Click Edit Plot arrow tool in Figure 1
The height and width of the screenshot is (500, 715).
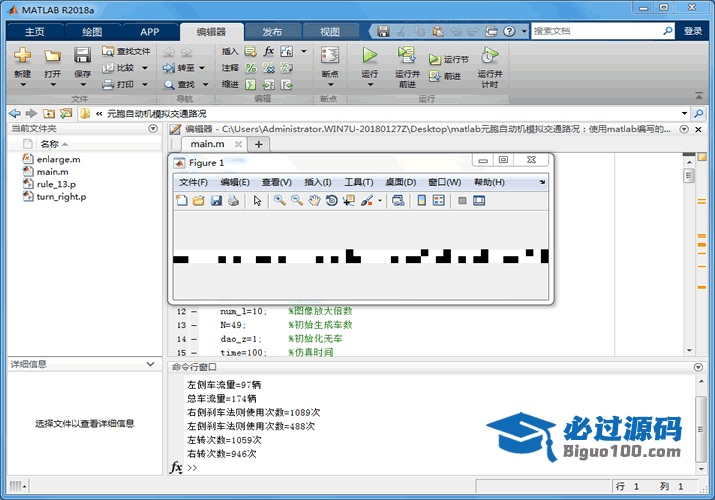coord(257,201)
